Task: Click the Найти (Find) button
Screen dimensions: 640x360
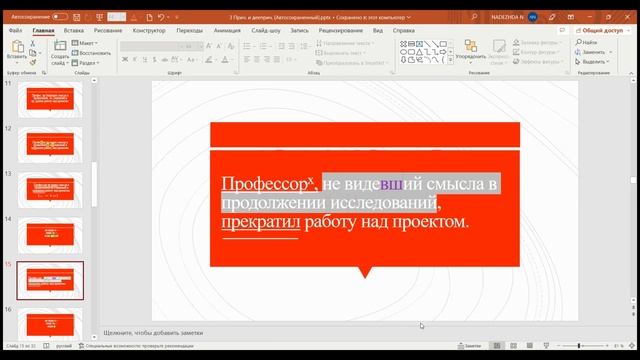Action: [x=586, y=42]
